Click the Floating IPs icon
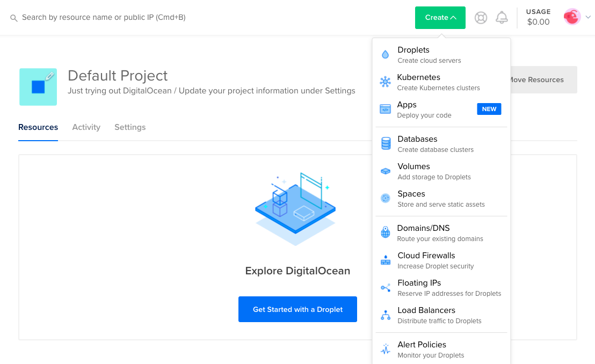This screenshot has width=595, height=364. pyautogui.click(x=385, y=287)
